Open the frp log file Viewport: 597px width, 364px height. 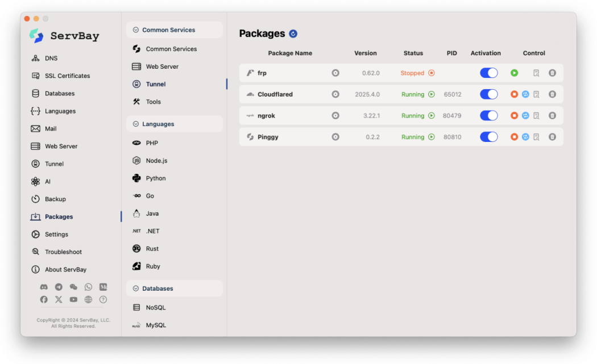(536, 73)
